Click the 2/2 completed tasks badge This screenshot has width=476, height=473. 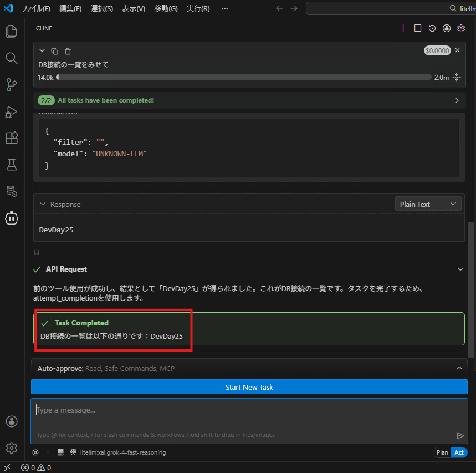[46, 100]
